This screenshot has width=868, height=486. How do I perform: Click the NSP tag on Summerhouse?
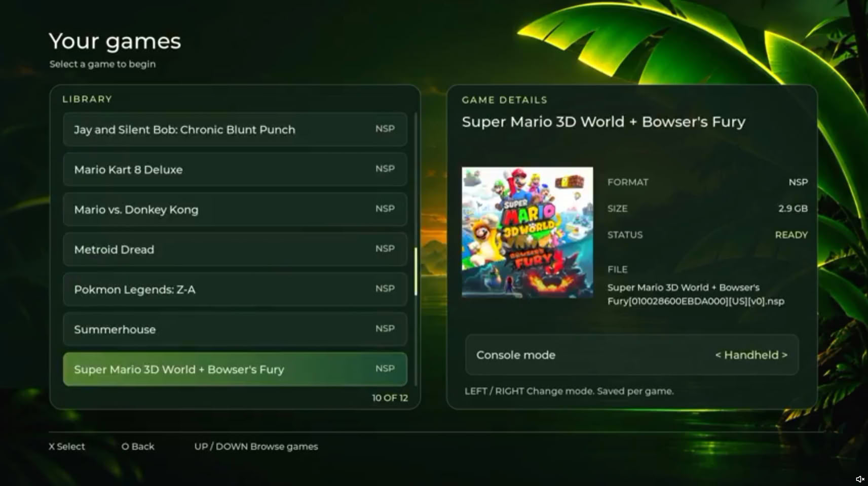click(385, 329)
